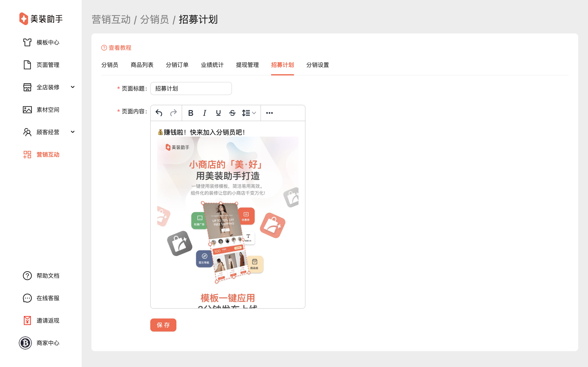Viewport: 588px width, 367px height.
Task: Open more options ellipsis in toolbar
Action: coord(269,113)
